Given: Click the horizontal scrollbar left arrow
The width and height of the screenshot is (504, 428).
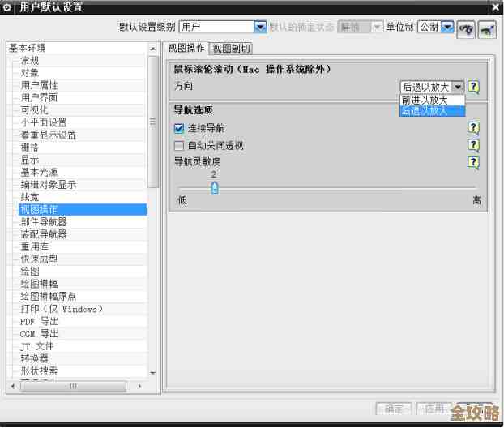Looking at the screenshot, I should click(x=12, y=386).
